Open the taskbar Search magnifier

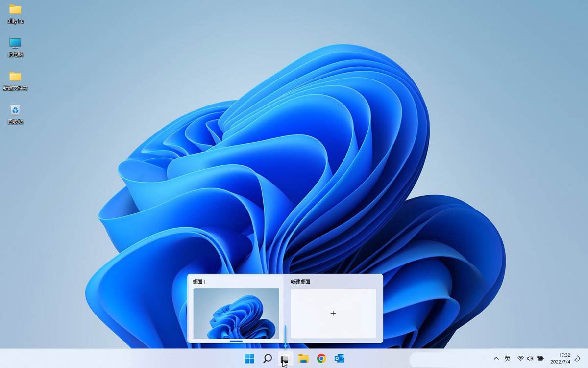pos(268,359)
